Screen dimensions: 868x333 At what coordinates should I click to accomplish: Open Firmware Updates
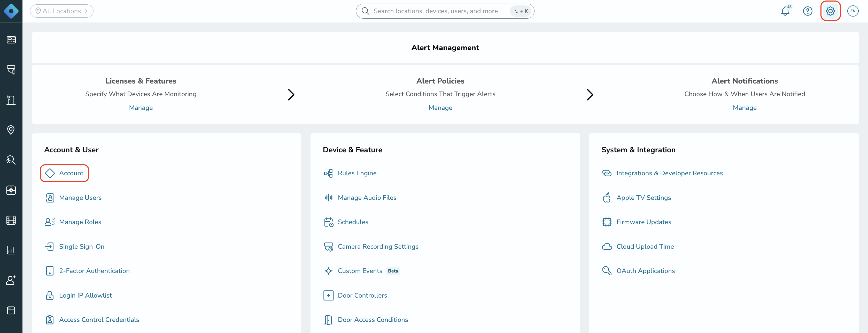point(637,222)
